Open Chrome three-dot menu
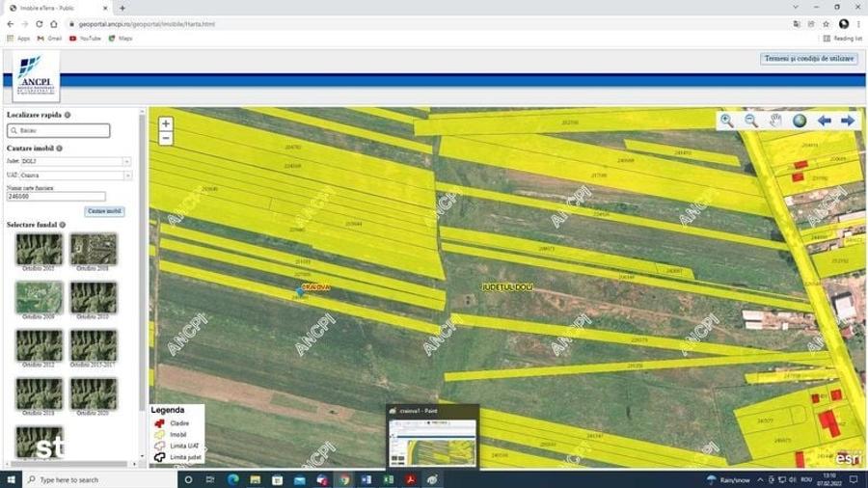 [x=858, y=24]
